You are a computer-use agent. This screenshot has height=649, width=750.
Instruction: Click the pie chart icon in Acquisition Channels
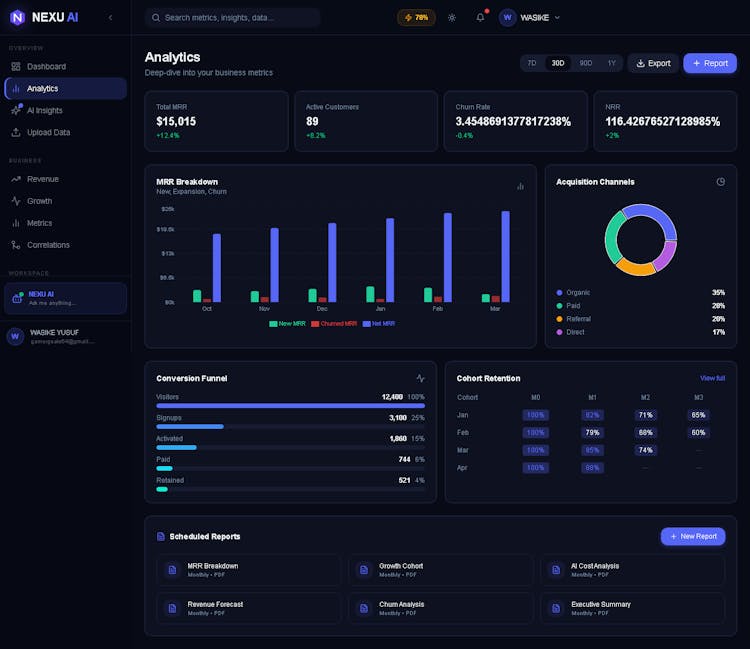point(720,182)
